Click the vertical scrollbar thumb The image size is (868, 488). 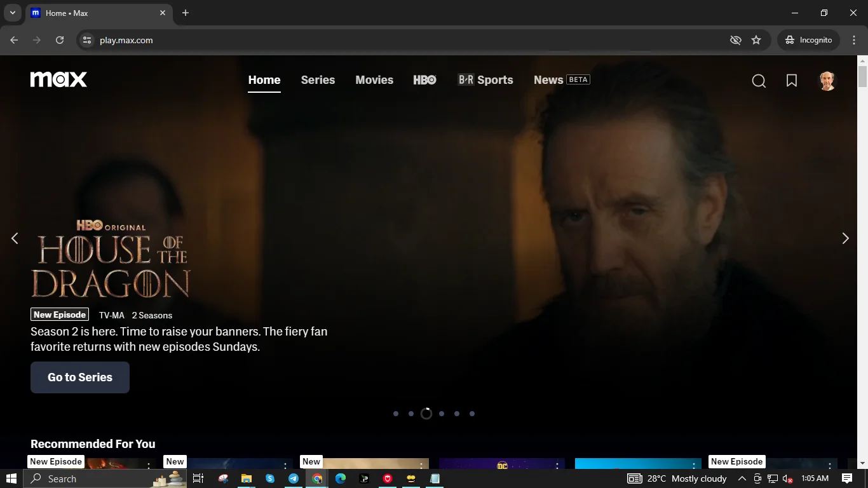coord(862,78)
